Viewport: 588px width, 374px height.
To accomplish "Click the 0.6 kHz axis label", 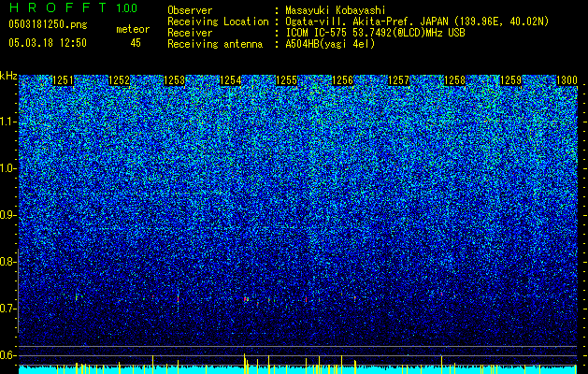I will pos(8,355).
